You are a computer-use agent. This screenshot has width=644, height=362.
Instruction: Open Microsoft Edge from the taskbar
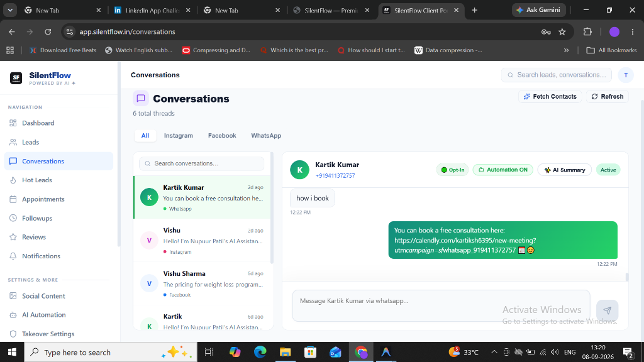(260, 352)
